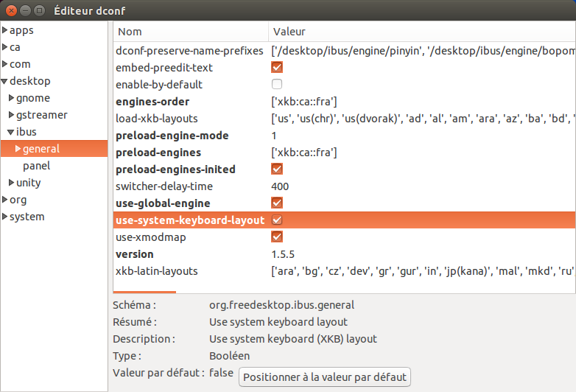Click Positionner à la valeur par défaut button
Image resolution: width=576 pixels, height=392 pixels.
[324, 377]
